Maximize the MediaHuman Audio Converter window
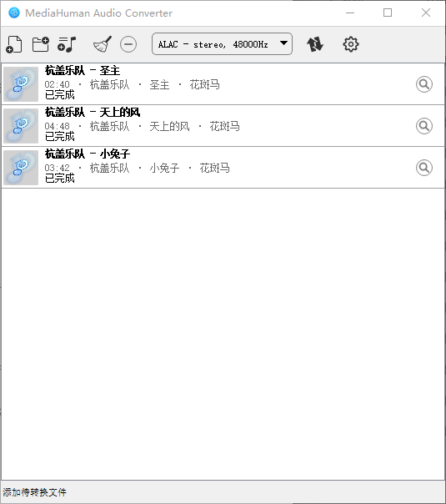Image resolution: width=446 pixels, height=504 pixels. tap(388, 13)
